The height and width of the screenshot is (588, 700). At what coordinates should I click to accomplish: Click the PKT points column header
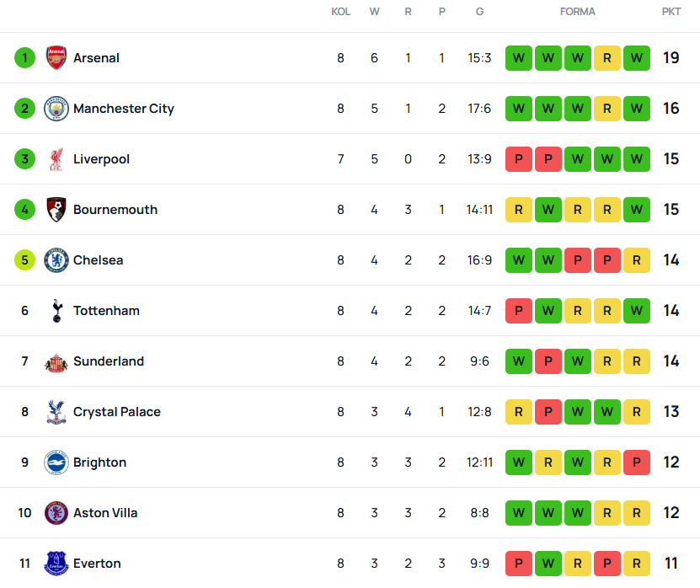tap(671, 12)
